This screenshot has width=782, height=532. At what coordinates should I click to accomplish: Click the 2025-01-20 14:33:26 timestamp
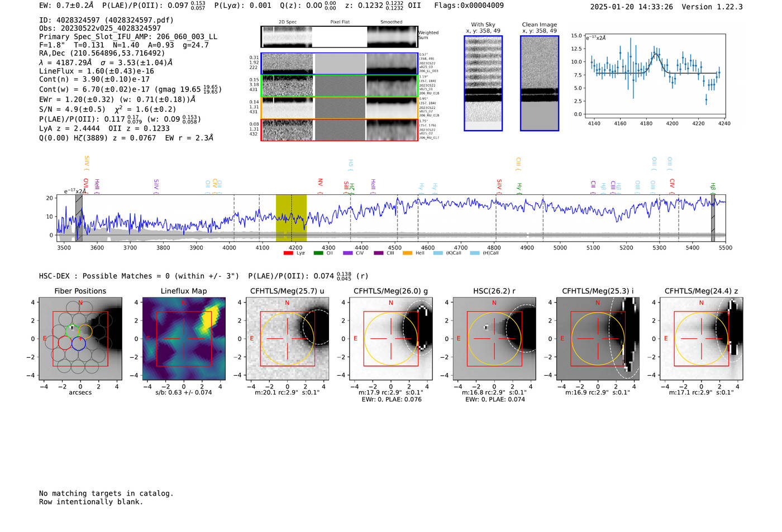pos(631,7)
